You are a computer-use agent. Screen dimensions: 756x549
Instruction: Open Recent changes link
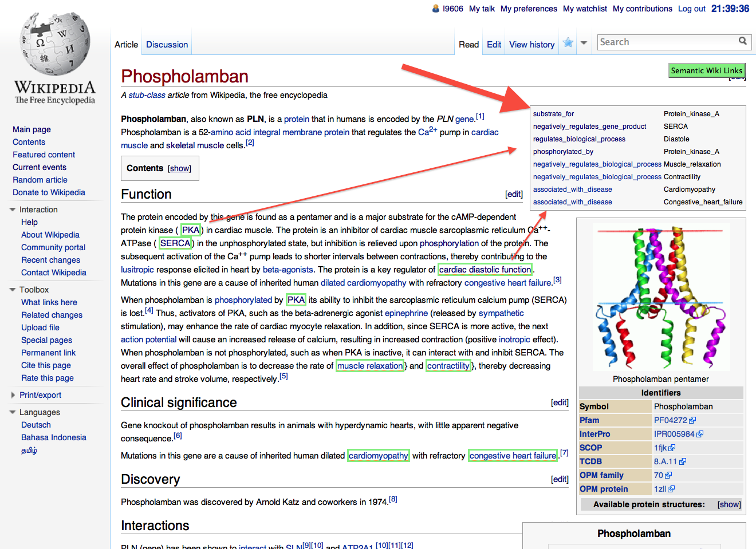click(50, 260)
